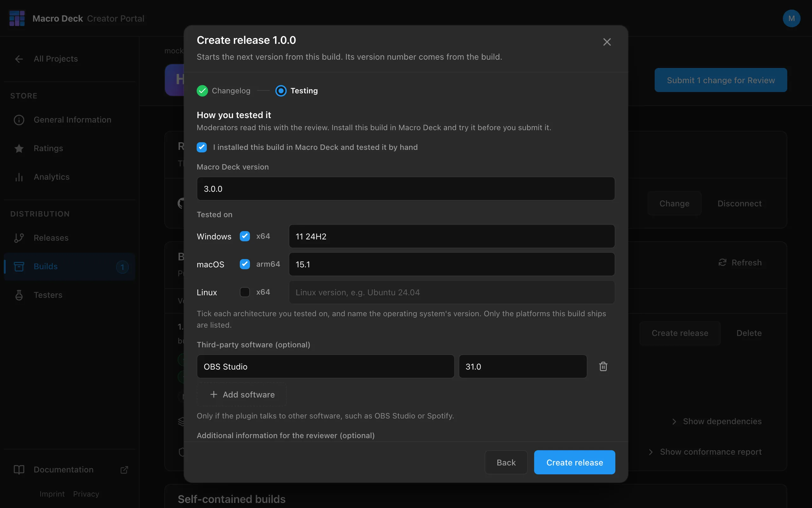Click the plus icon in Add software
Viewport: 812px width, 508px height.
[x=213, y=394]
